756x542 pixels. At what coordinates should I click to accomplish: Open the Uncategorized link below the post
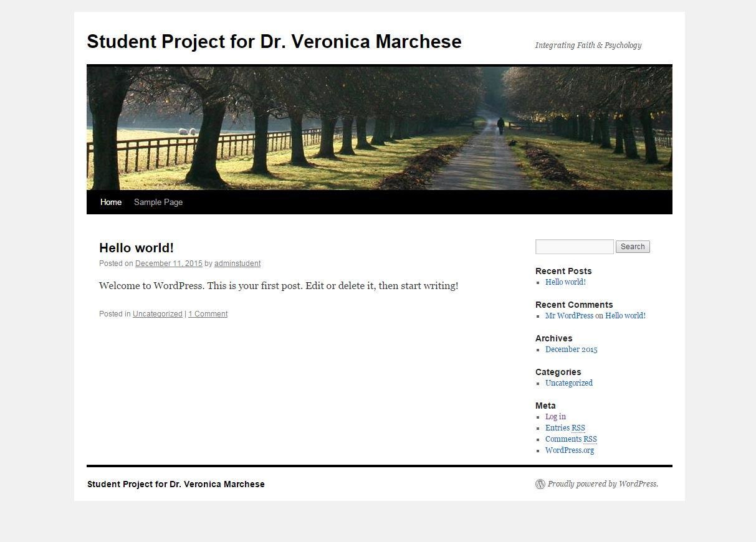(x=158, y=314)
